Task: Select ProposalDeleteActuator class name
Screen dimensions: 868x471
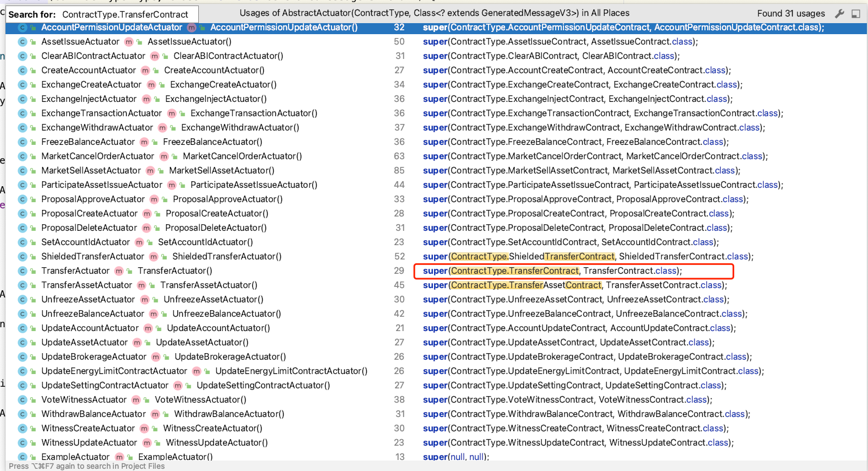Action: click(89, 228)
